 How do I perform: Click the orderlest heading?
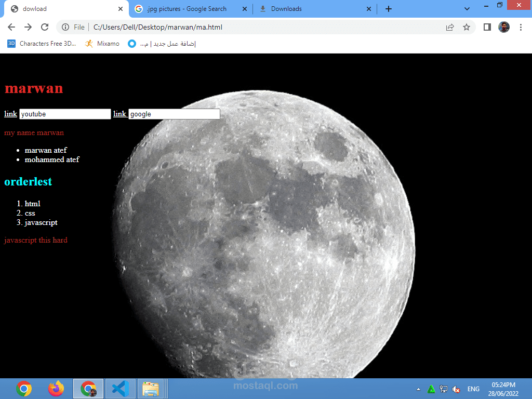(28, 181)
